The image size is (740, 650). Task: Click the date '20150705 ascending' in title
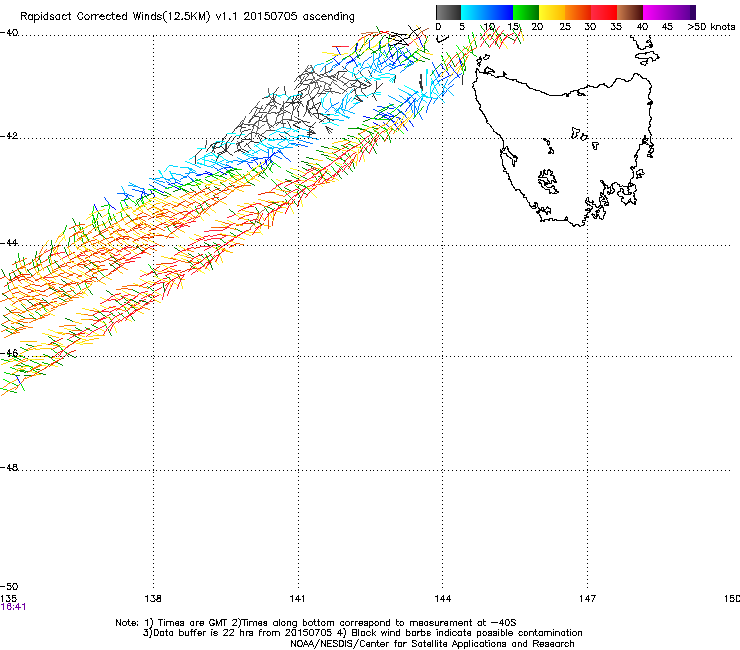coord(299,17)
